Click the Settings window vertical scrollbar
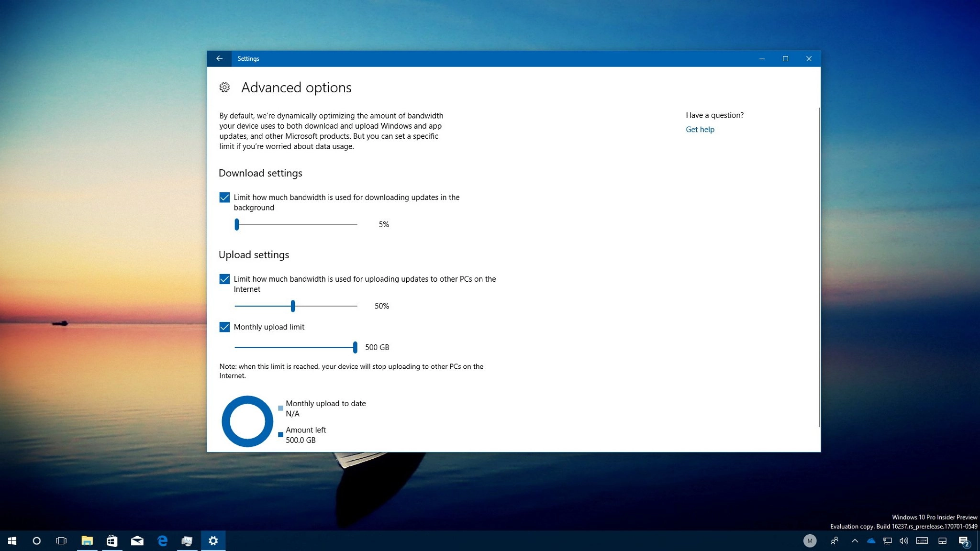980x551 pixels. point(819,268)
